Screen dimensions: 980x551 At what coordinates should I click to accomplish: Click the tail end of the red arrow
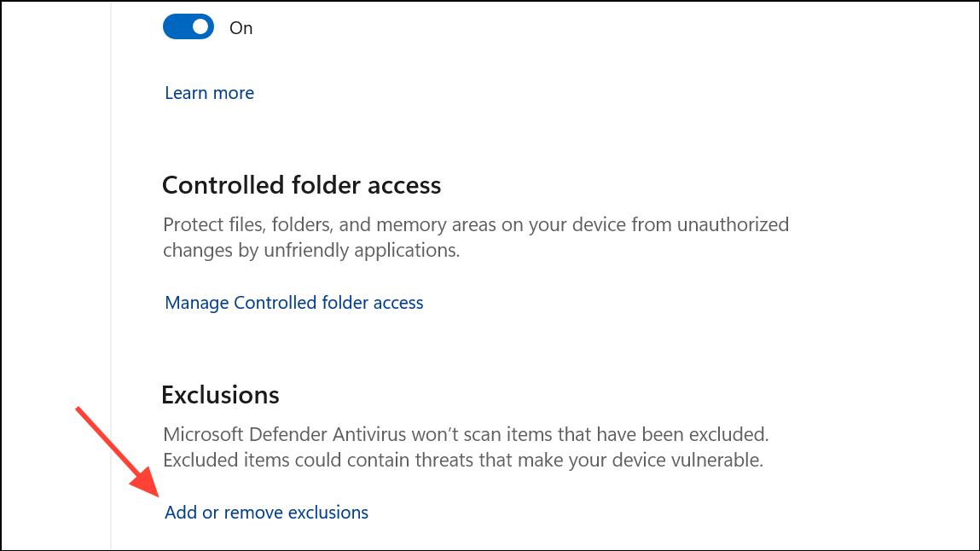tap(79, 410)
